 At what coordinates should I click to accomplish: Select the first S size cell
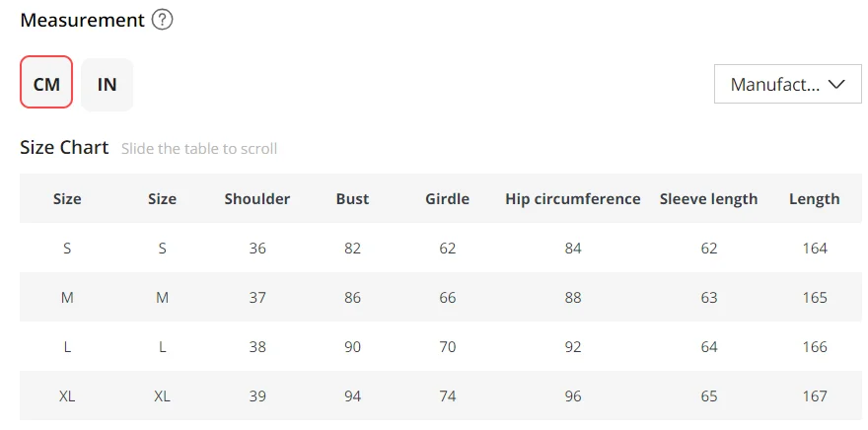67,248
